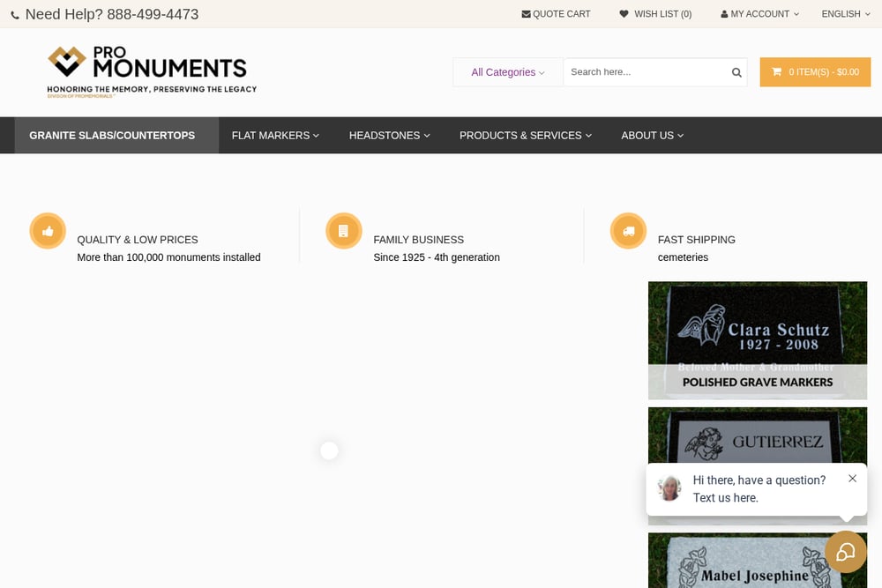Click the 'QUALITY & LOW PRICES' heading
The width and height of the screenshot is (882, 588).
tap(138, 240)
